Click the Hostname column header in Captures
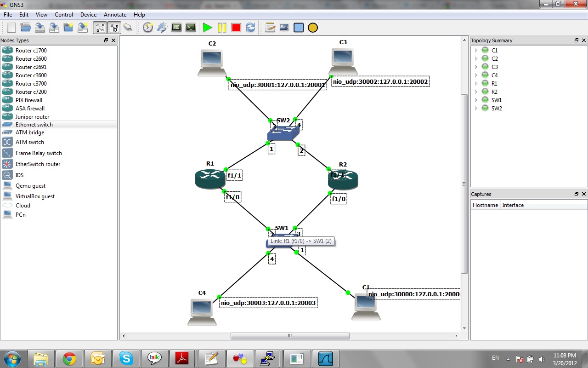 (x=486, y=205)
